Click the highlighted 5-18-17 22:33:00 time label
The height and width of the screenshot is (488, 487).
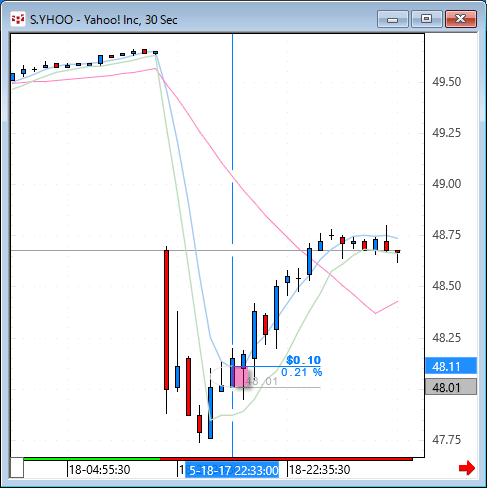232,470
